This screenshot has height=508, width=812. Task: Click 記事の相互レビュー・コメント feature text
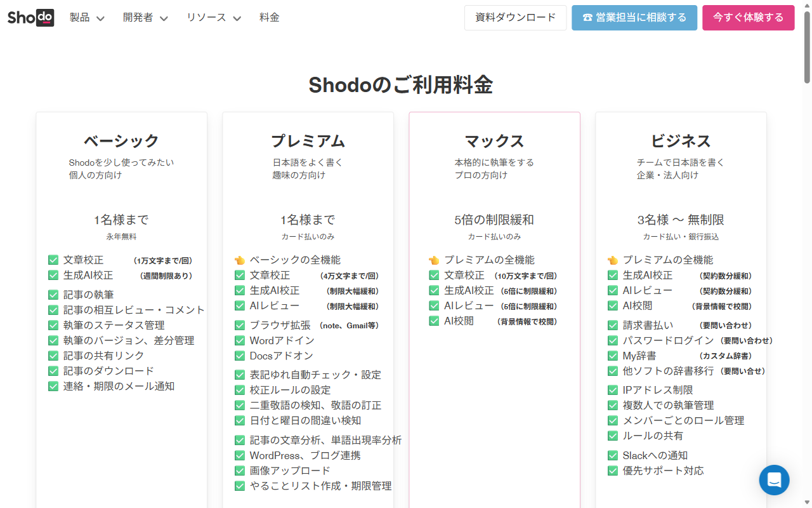pyautogui.click(x=134, y=310)
